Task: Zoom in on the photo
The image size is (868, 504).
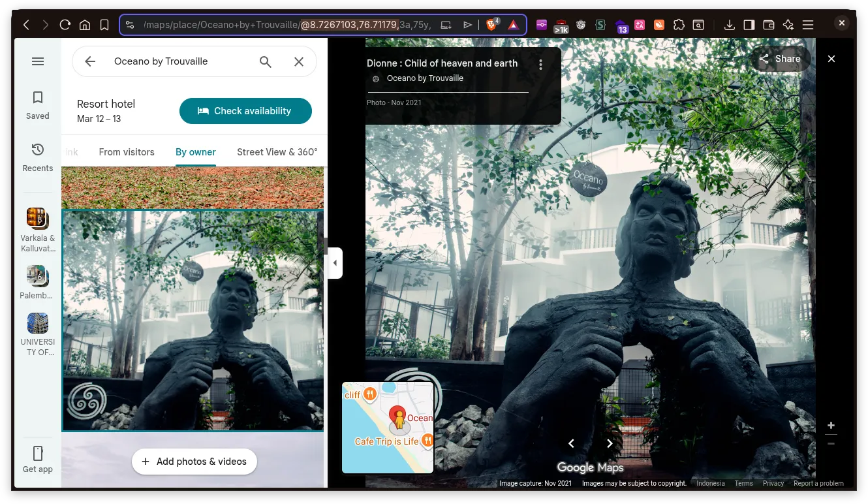Action: click(831, 426)
